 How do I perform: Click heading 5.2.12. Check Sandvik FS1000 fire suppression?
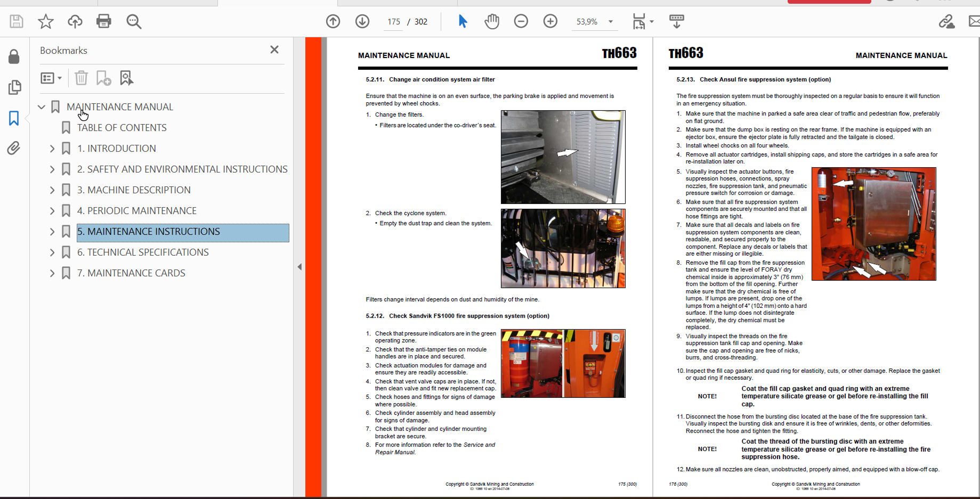(457, 316)
